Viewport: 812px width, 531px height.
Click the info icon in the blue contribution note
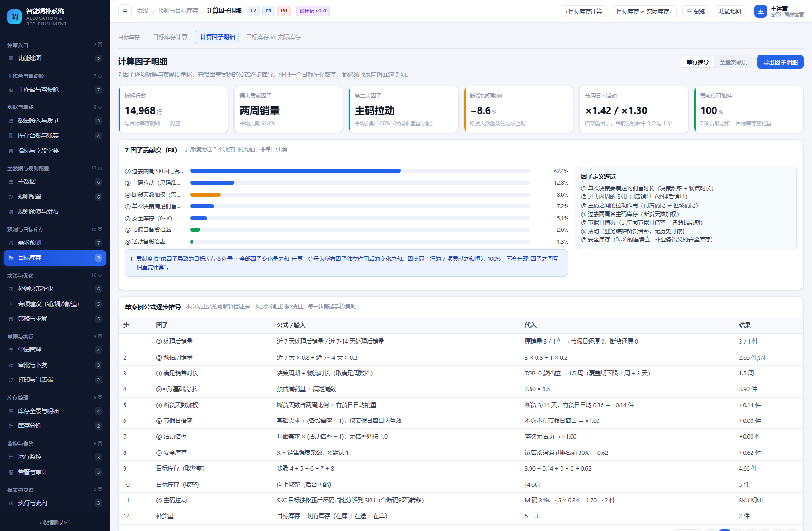132,259
